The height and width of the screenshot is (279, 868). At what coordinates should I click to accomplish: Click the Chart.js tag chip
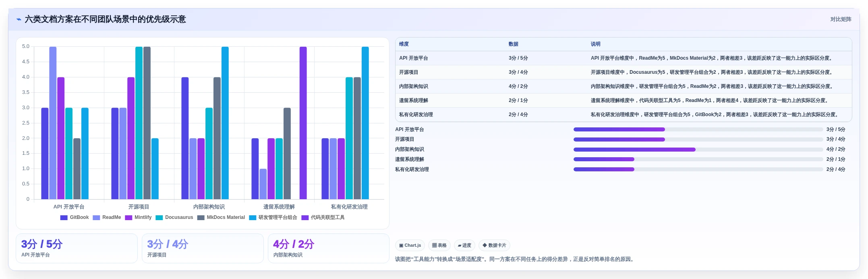pyautogui.click(x=410, y=245)
